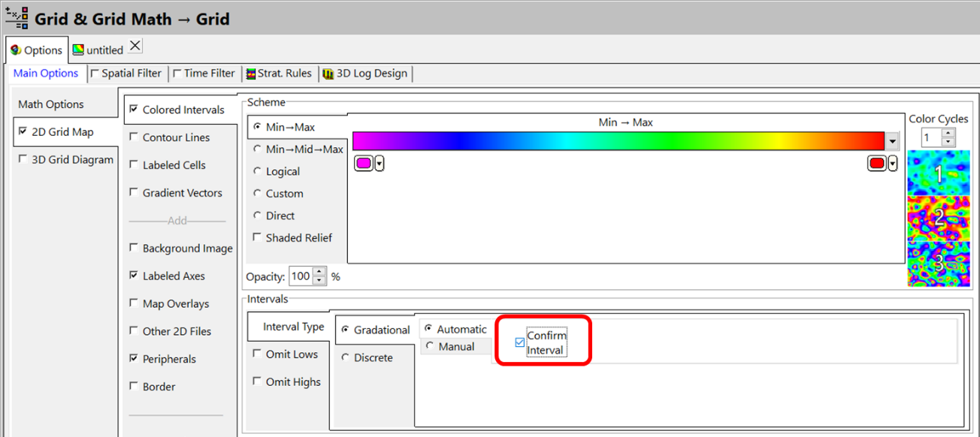Open the 3D Log Design tab
980x437 pixels.
click(x=365, y=74)
